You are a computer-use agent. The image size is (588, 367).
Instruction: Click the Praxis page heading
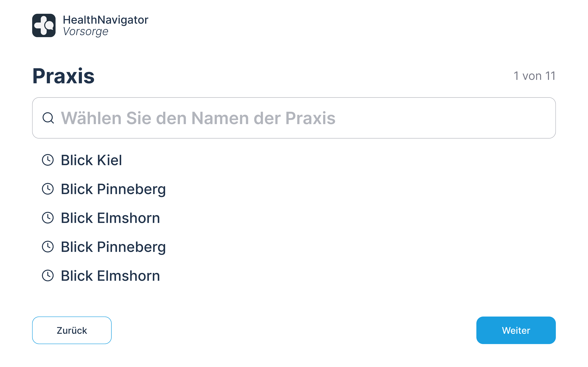pyautogui.click(x=63, y=76)
